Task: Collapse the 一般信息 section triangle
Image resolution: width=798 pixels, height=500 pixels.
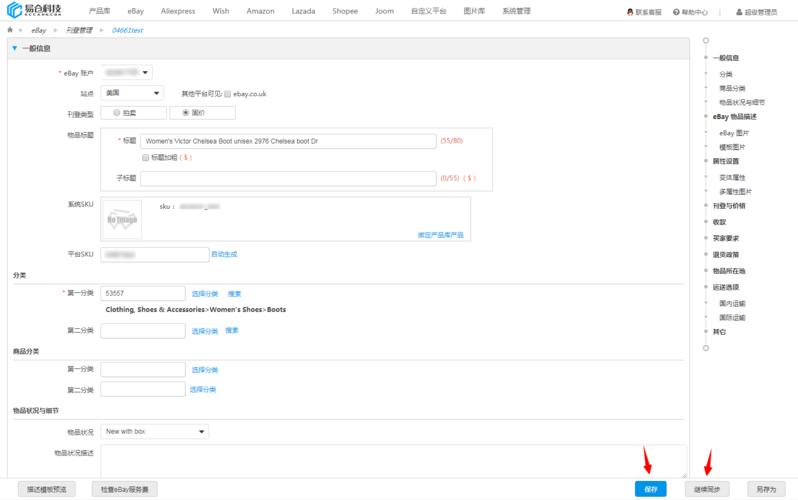Action: click(x=14, y=48)
